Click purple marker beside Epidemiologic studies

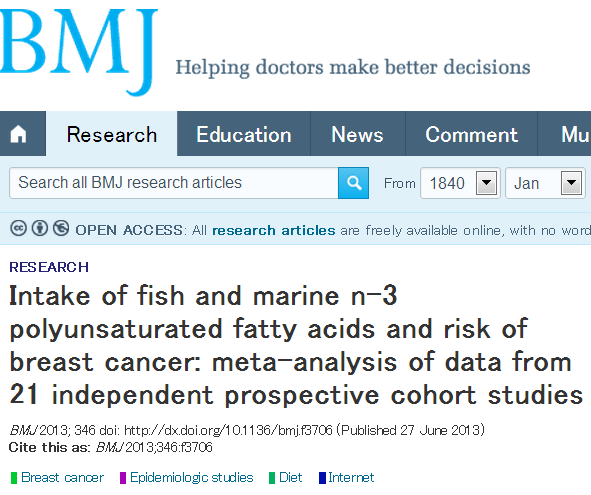click(x=123, y=478)
